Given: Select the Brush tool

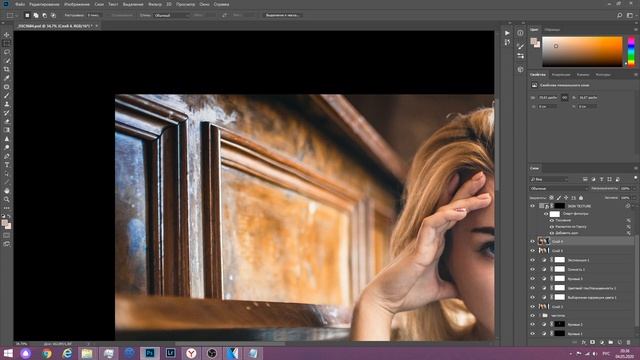Looking at the screenshot, I should pos(7,96).
